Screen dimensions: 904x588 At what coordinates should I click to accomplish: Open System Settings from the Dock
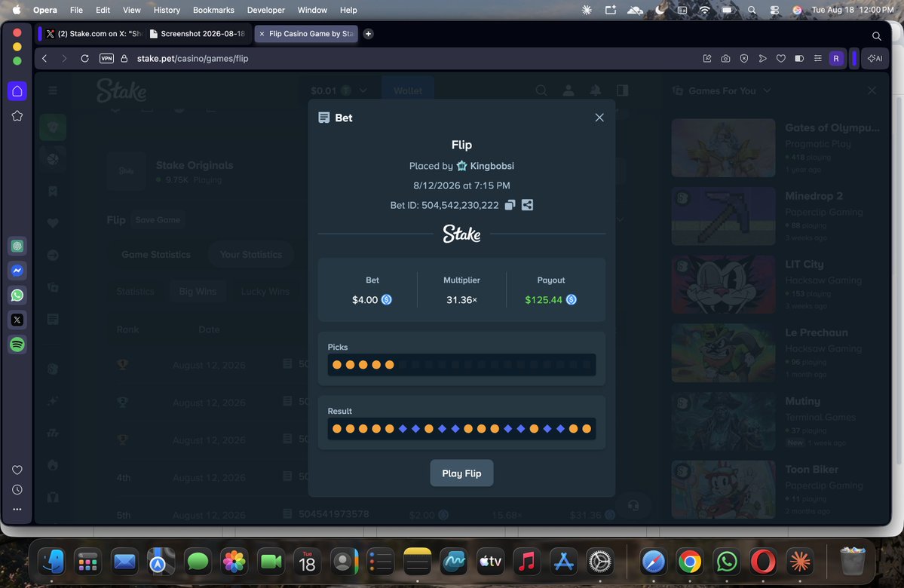click(x=599, y=561)
